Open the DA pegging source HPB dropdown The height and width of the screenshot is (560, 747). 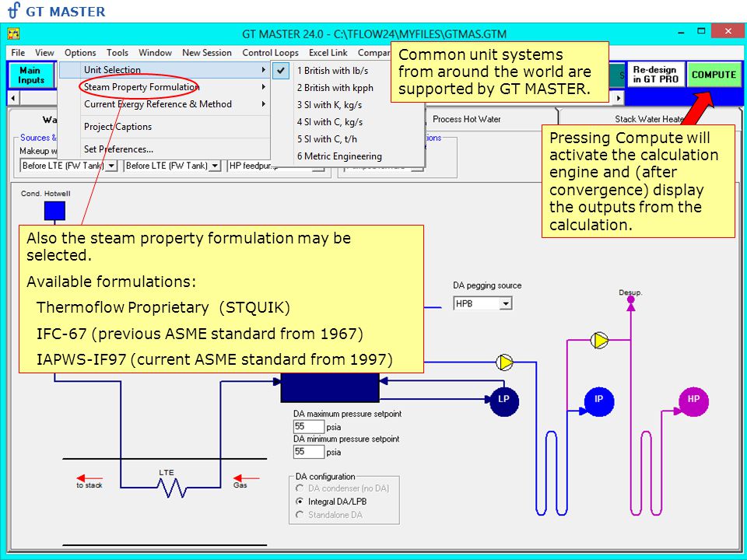[x=506, y=303]
